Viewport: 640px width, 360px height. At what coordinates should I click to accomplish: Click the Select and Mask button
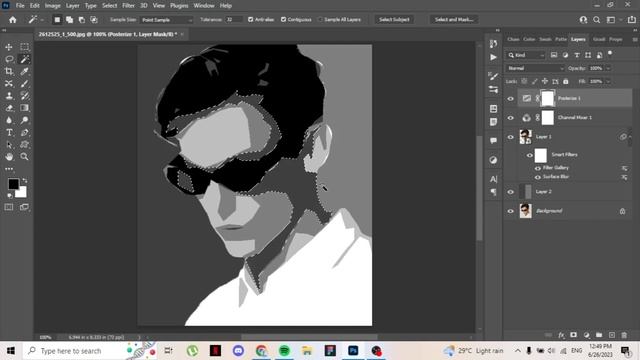454,20
